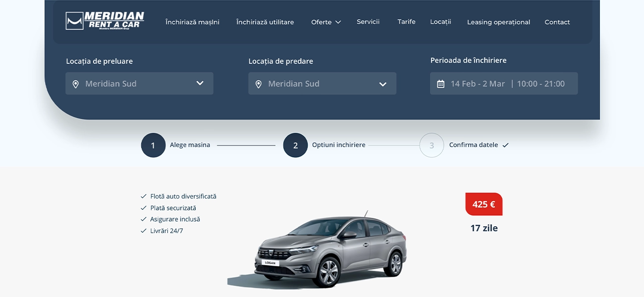Open the drop-off location dropdown chevron
644x297 pixels.
[x=382, y=84]
